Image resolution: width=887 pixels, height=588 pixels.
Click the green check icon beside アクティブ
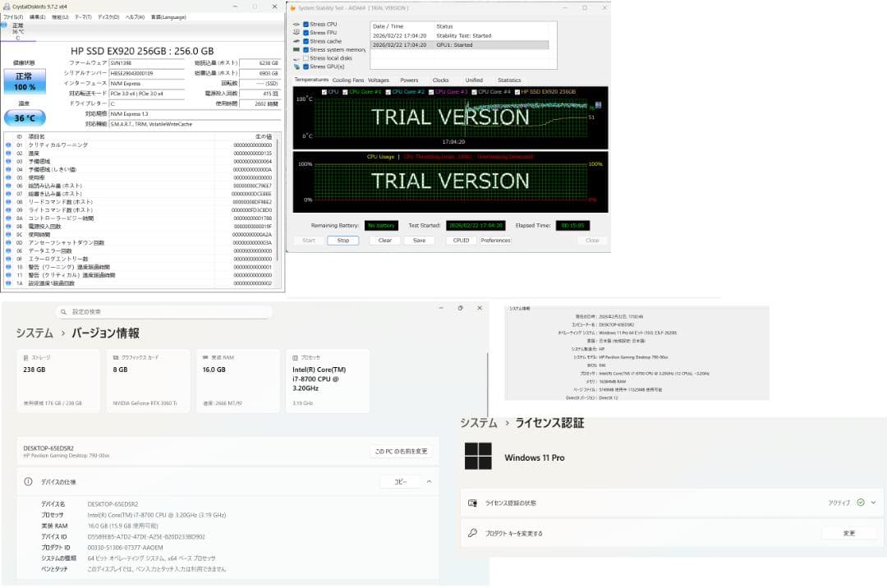coord(861,502)
